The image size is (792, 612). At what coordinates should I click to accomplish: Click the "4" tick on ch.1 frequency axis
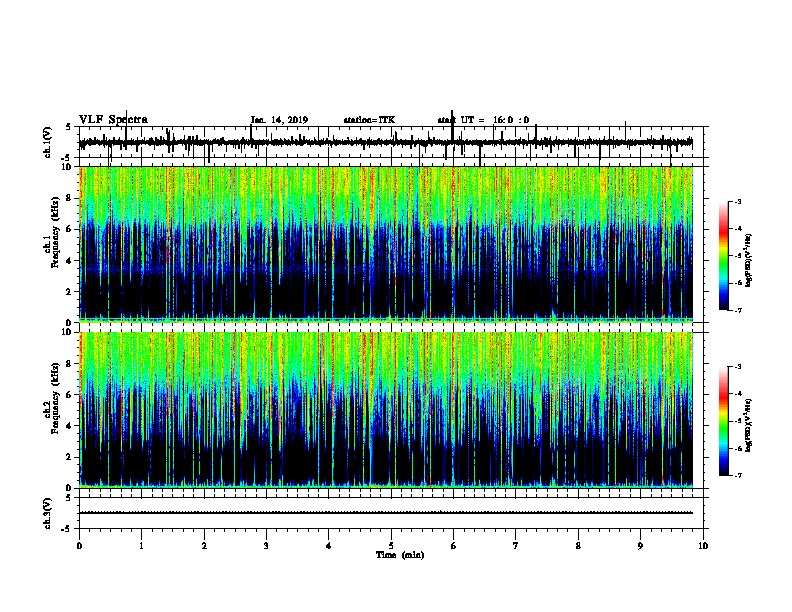point(70,261)
